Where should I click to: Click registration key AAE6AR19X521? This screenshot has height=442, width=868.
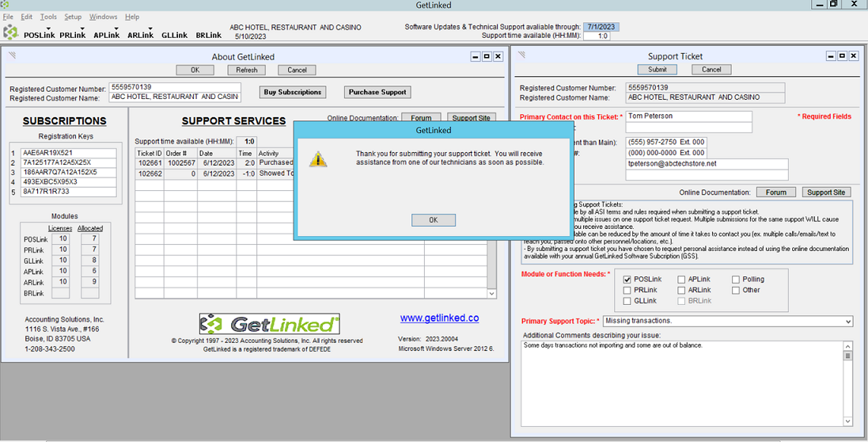(68, 152)
